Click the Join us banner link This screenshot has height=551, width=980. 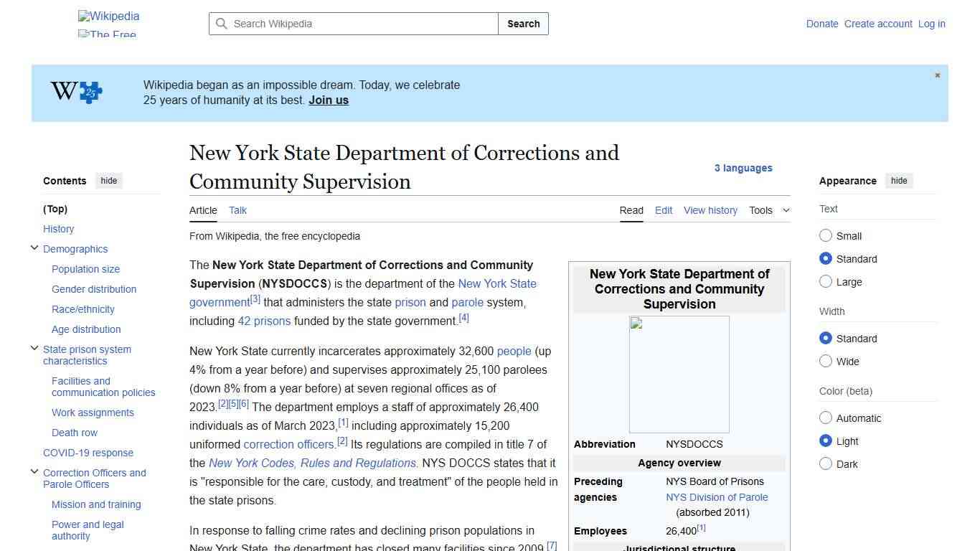(x=328, y=100)
